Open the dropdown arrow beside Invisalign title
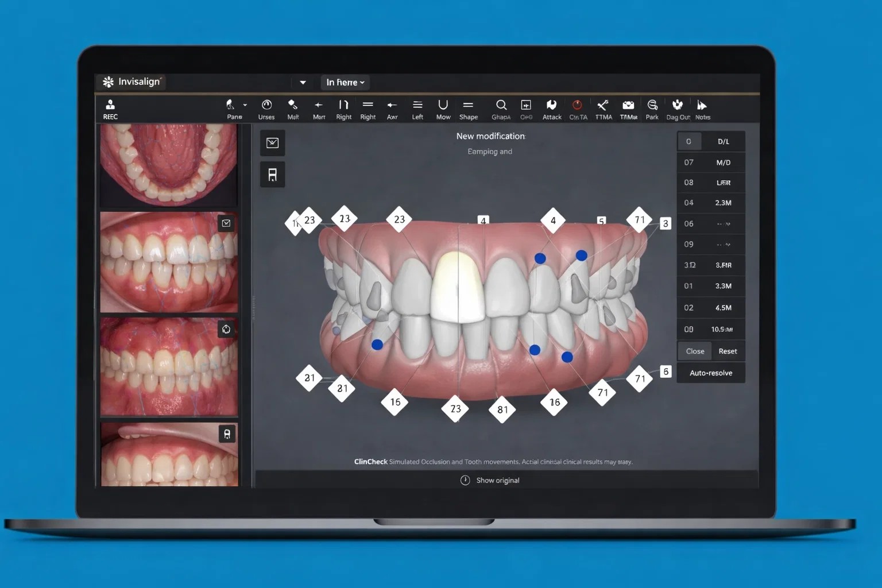Viewport: 882px width, 588px height. pyautogui.click(x=303, y=82)
